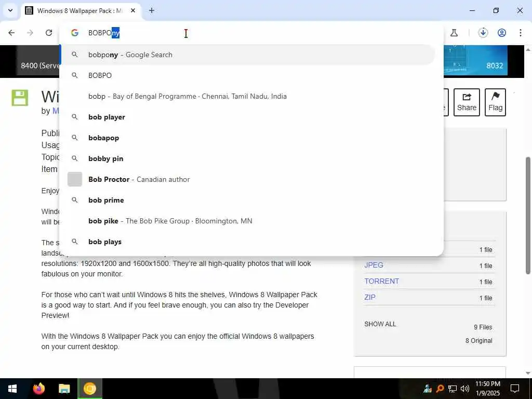Screen dimensions: 532x399
Task: Click the browser back arrow
Action: pyautogui.click(x=11, y=33)
